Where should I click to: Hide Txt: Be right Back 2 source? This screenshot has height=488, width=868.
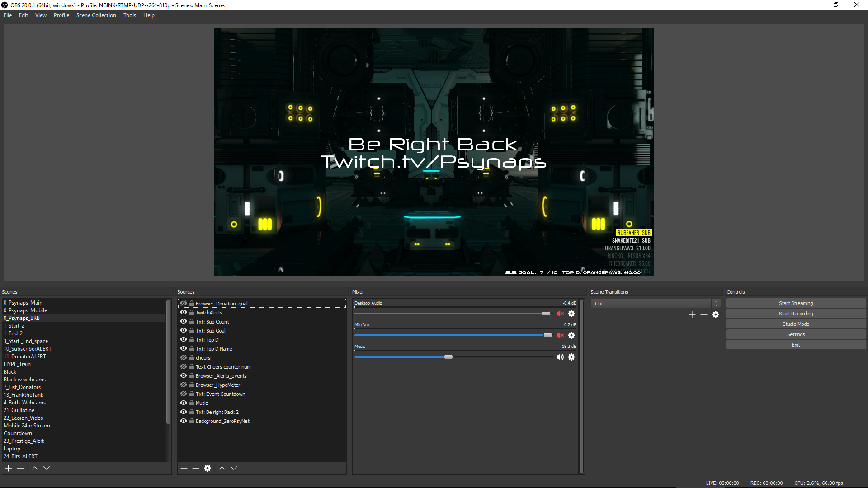click(184, 412)
